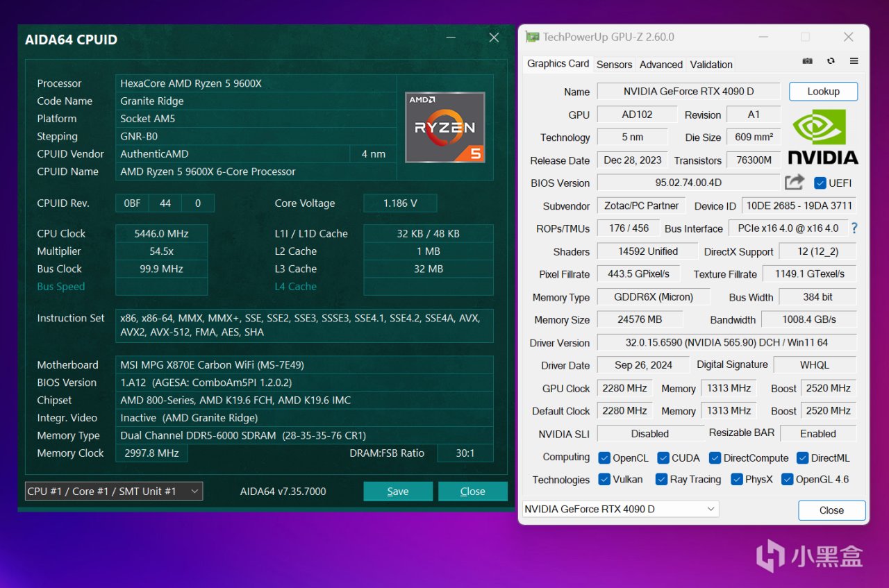Screen dimensions: 889x588
Task: Toggle the DirectCompute checkbox
Action: click(x=715, y=457)
